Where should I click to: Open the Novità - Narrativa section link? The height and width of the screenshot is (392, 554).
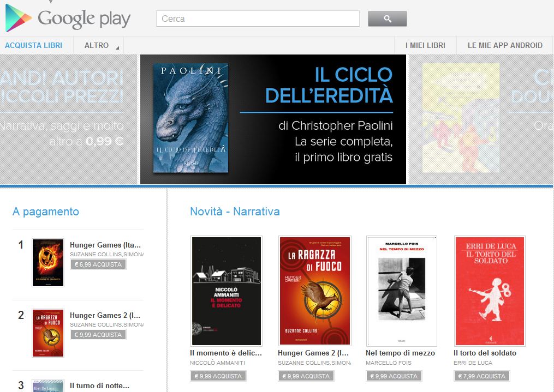click(235, 212)
